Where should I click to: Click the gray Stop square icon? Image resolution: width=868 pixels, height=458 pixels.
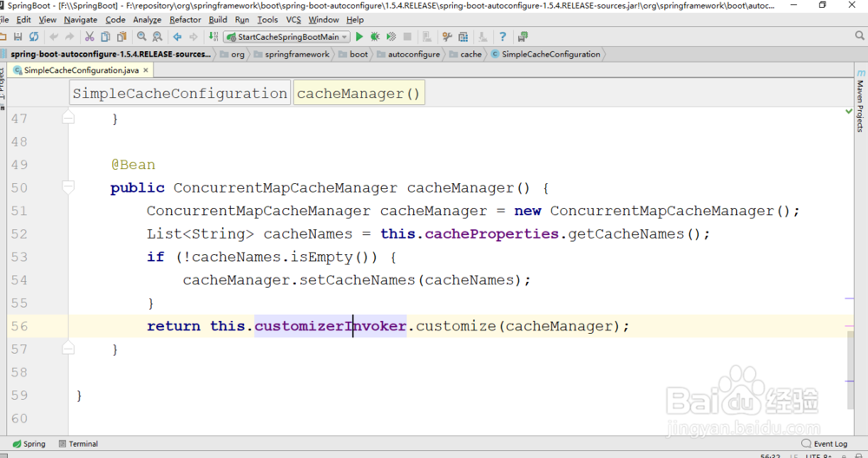[x=407, y=36]
